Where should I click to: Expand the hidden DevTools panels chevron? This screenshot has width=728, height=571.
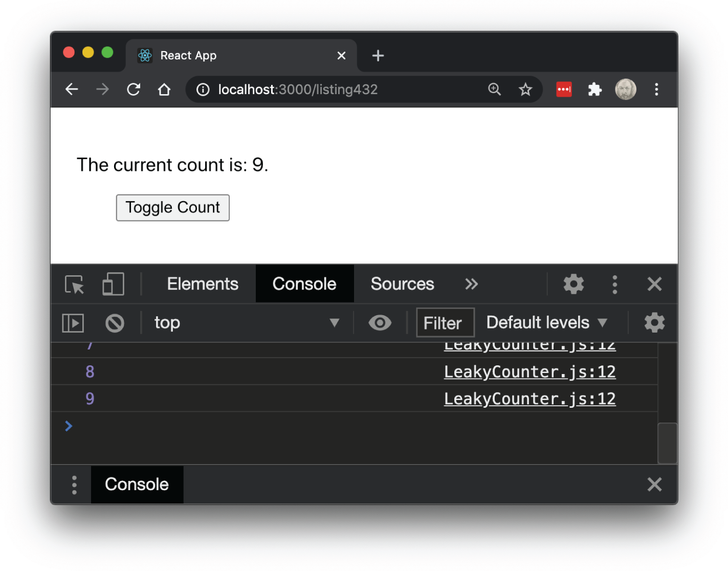(471, 284)
